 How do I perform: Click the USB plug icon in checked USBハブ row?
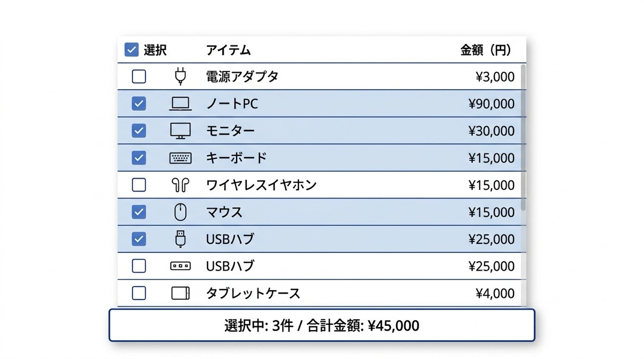pos(180,239)
